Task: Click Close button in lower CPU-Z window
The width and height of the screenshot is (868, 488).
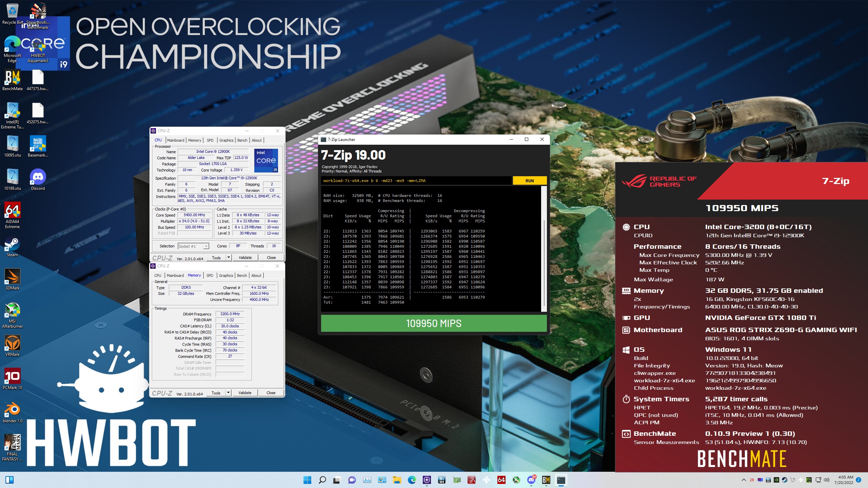Action: [271, 393]
